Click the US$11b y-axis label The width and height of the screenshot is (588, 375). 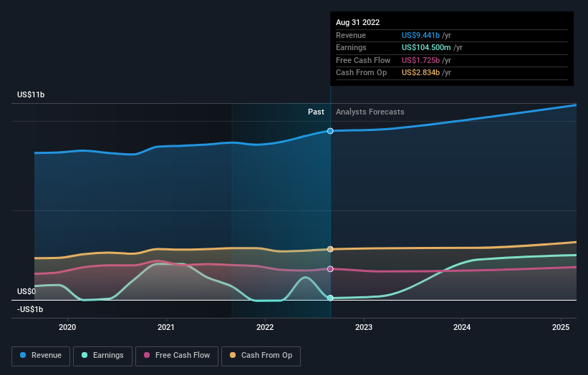(32, 95)
